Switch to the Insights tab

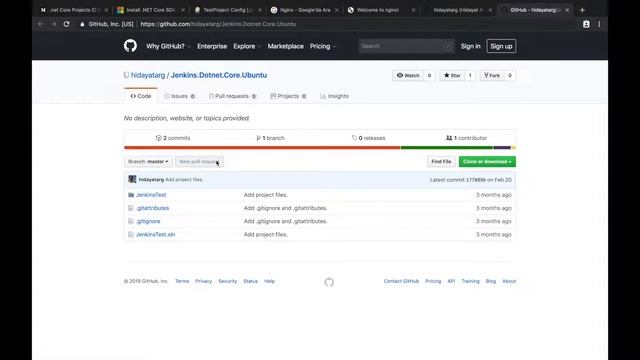coord(334,96)
